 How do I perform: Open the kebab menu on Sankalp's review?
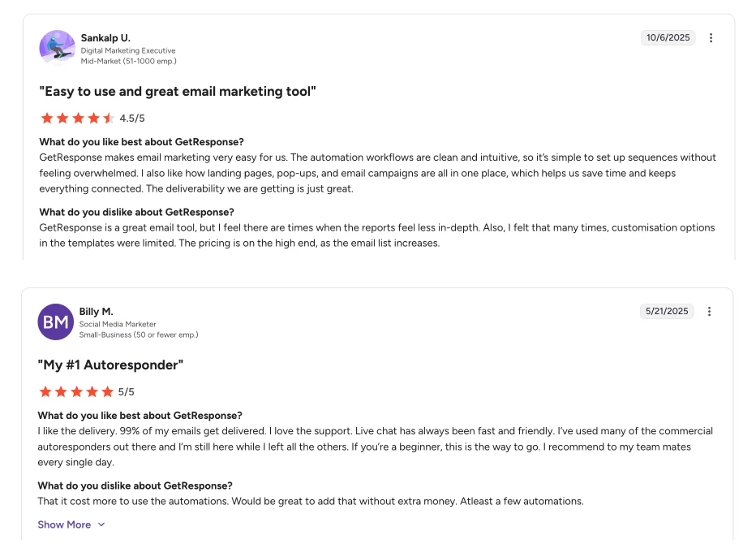711,37
